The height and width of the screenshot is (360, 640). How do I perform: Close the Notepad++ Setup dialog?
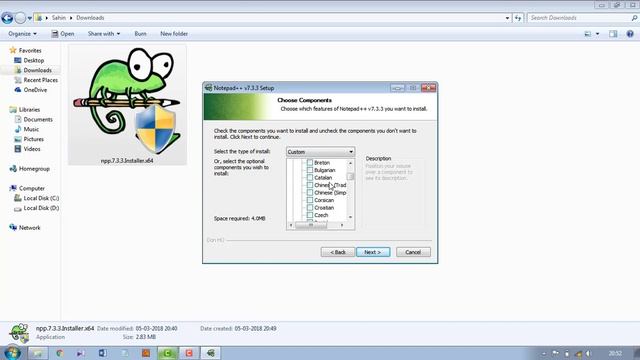[x=429, y=88]
